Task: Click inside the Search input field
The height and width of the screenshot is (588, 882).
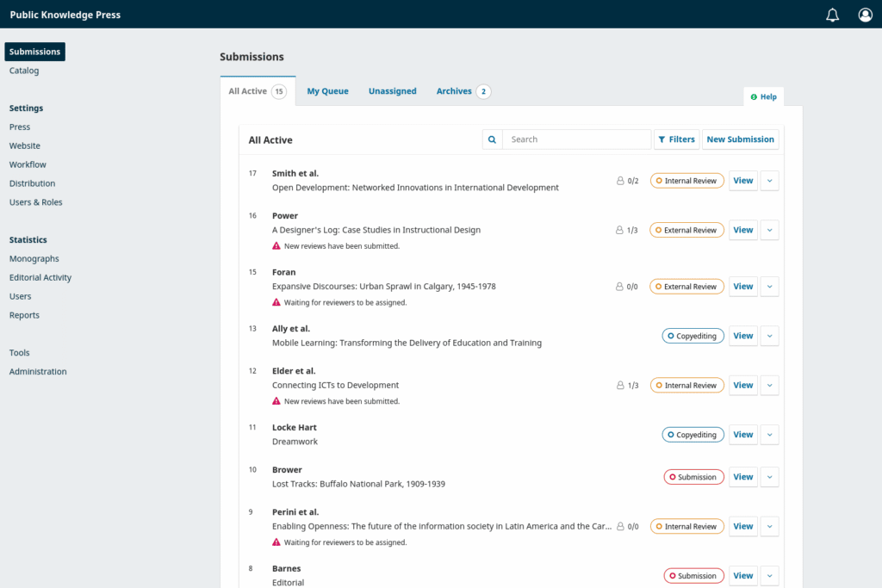Action: point(577,139)
